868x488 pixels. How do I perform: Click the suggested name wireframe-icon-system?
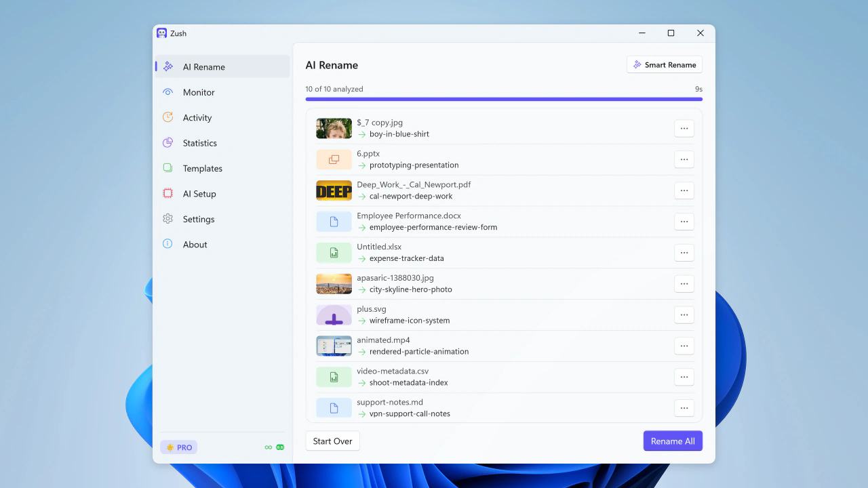pos(410,321)
